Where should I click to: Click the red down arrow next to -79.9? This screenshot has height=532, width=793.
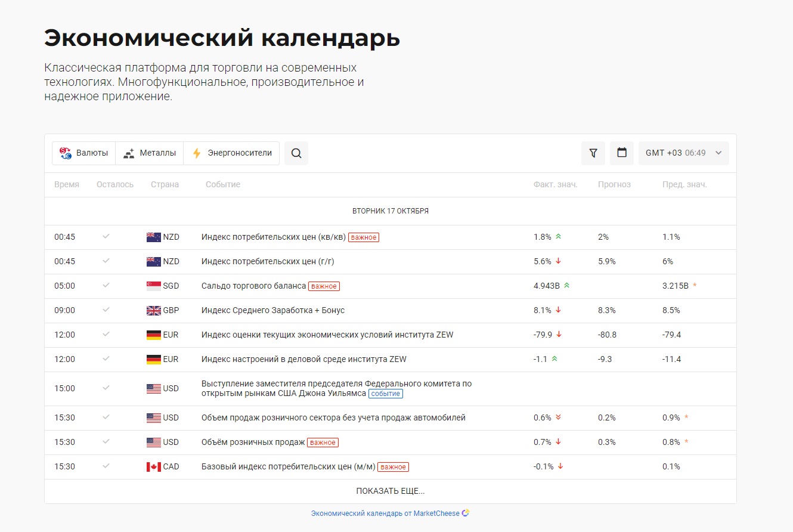click(x=559, y=335)
